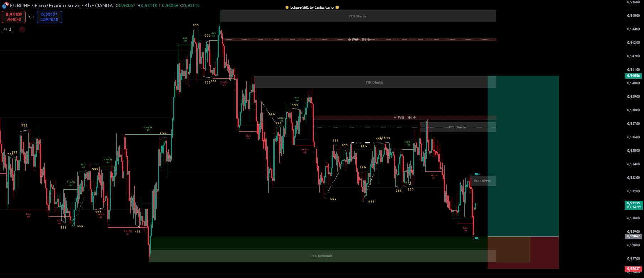Select the topmost POI Oferta zone
This screenshot has height=278, width=644.
(x=357, y=16)
